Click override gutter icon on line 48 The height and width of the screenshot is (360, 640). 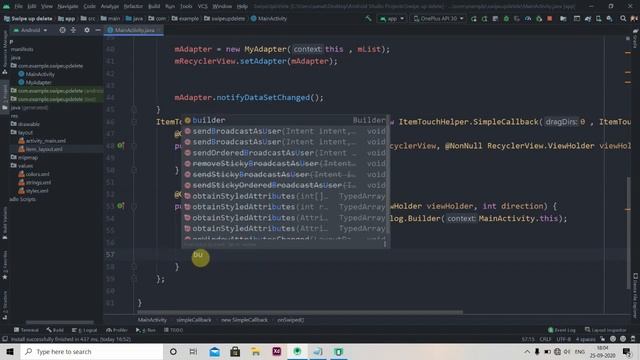coord(121,145)
